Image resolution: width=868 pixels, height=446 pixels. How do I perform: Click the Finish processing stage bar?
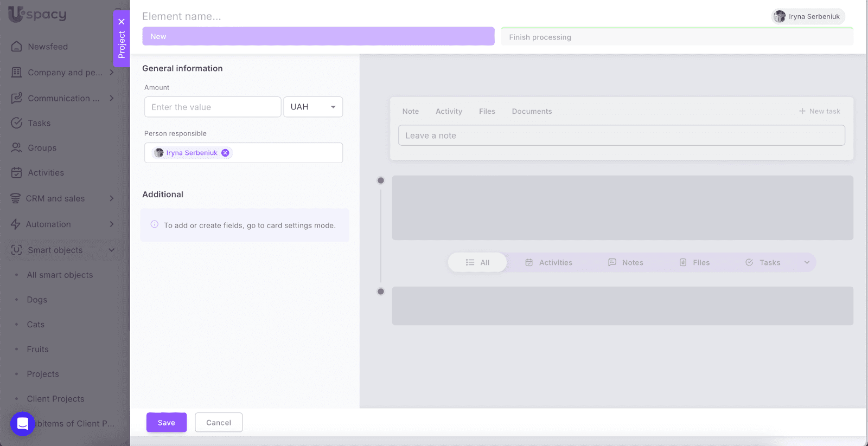676,37
